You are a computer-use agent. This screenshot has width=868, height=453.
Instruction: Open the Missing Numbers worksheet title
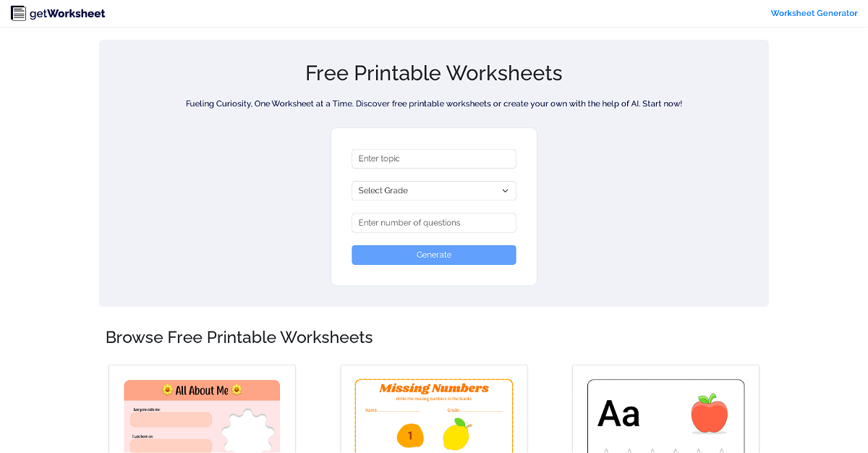[434, 389]
